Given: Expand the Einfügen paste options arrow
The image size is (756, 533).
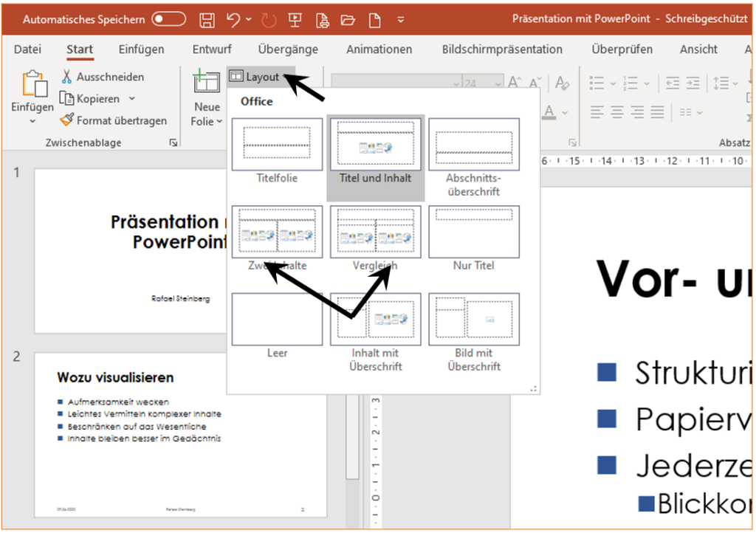Looking at the screenshot, I should (x=32, y=121).
